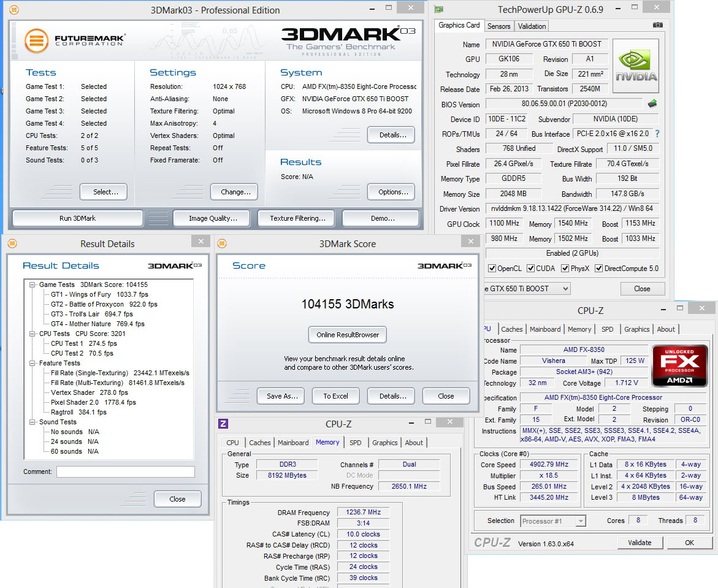Image resolution: width=718 pixels, height=588 pixels.
Task: Switch to the Validation tab in GPU-Z
Action: [x=532, y=26]
